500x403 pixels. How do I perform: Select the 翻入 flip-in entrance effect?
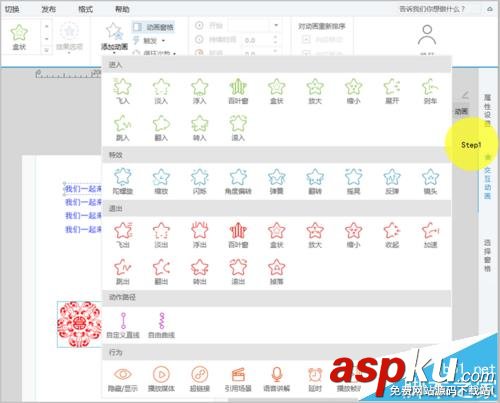(161, 128)
